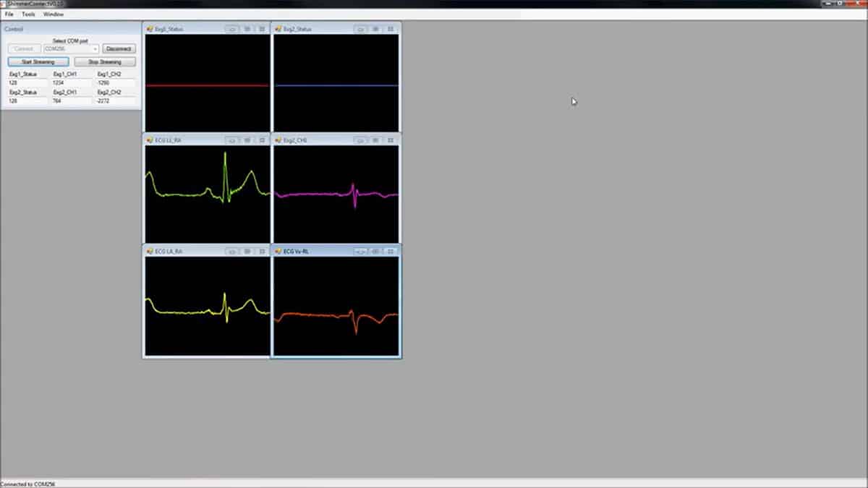Click the Exg1_Status value field
Screen dimensions: 868x488
tap(27, 83)
